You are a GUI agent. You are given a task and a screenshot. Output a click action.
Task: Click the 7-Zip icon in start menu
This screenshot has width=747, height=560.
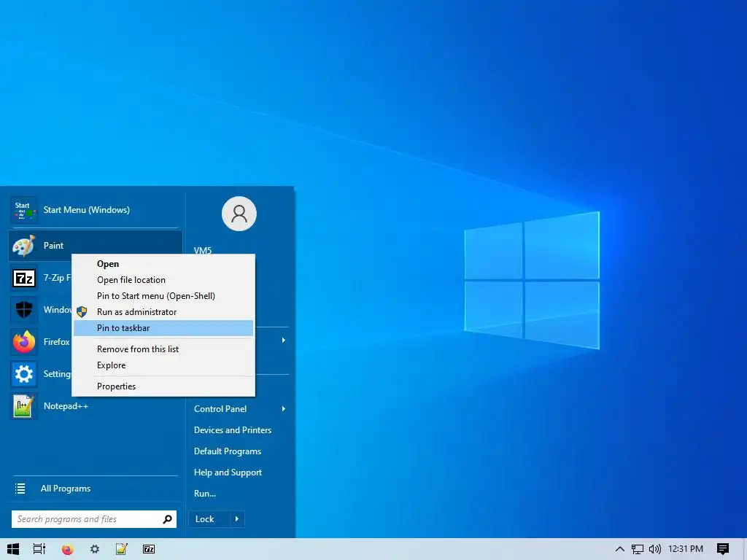pyautogui.click(x=24, y=278)
